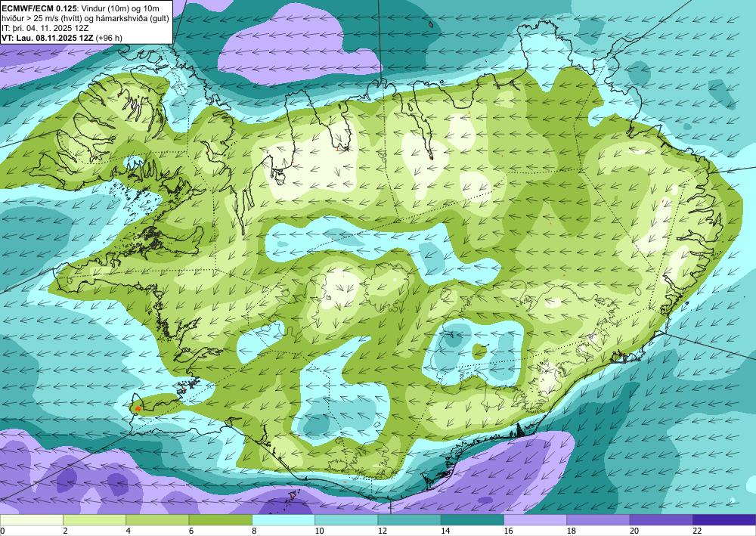Click the legend scale label "10"
Viewport: 756px width, 536px height.
[319, 531]
